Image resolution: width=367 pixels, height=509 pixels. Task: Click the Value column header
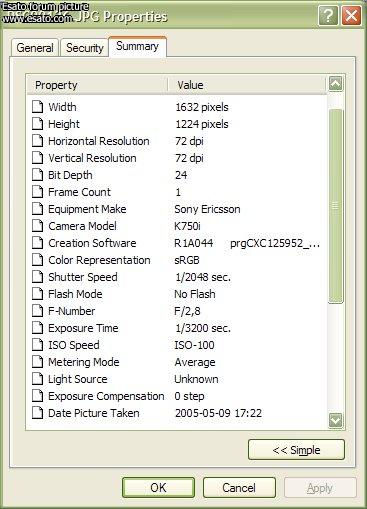(x=247, y=85)
